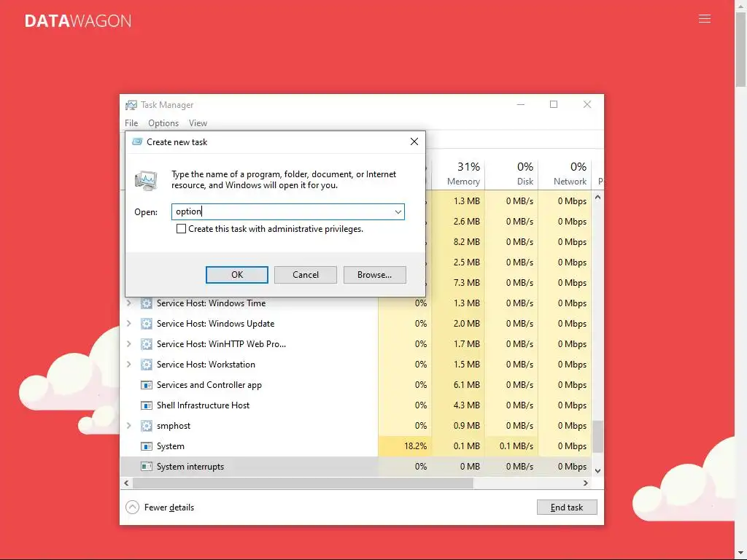Click the System interrupts icon

tap(146, 467)
